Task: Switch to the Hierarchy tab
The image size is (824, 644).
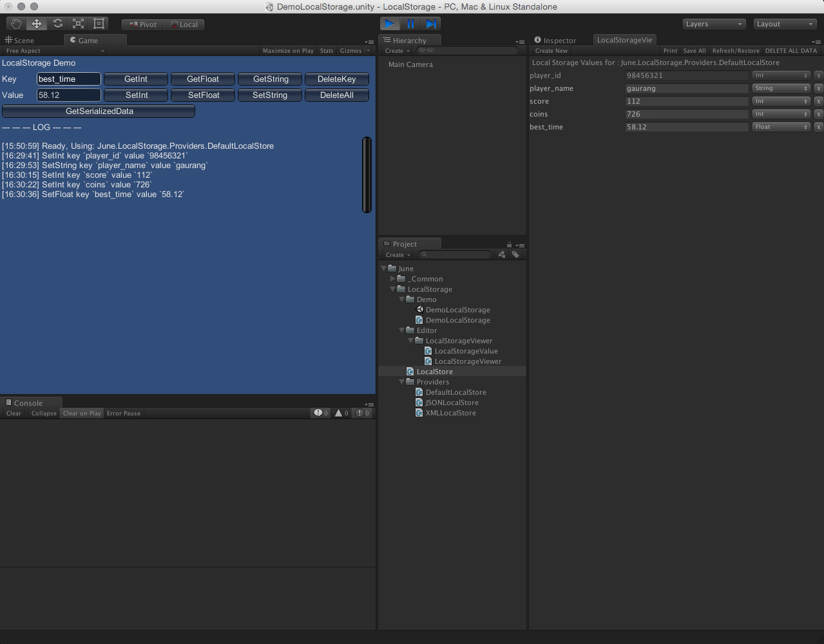Action: (x=409, y=40)
